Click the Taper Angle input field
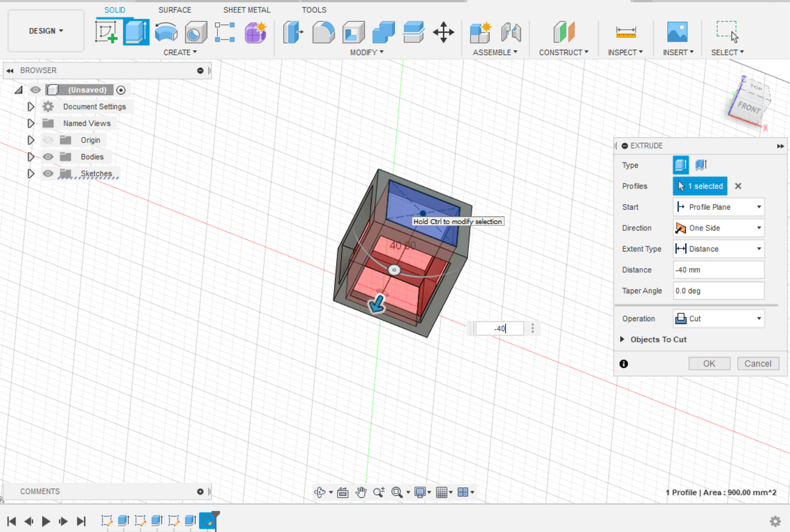This screenshot has width=790, height=532. pos(718,291)
